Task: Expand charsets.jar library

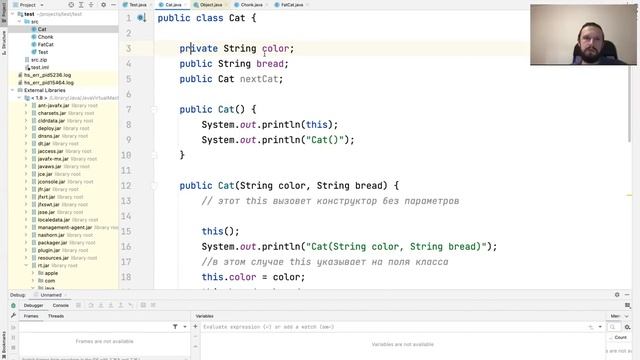Action: tap(27, 113)
